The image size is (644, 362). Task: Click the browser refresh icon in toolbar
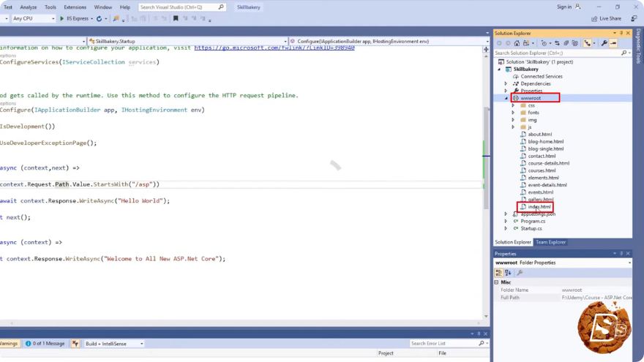(99, 18)
